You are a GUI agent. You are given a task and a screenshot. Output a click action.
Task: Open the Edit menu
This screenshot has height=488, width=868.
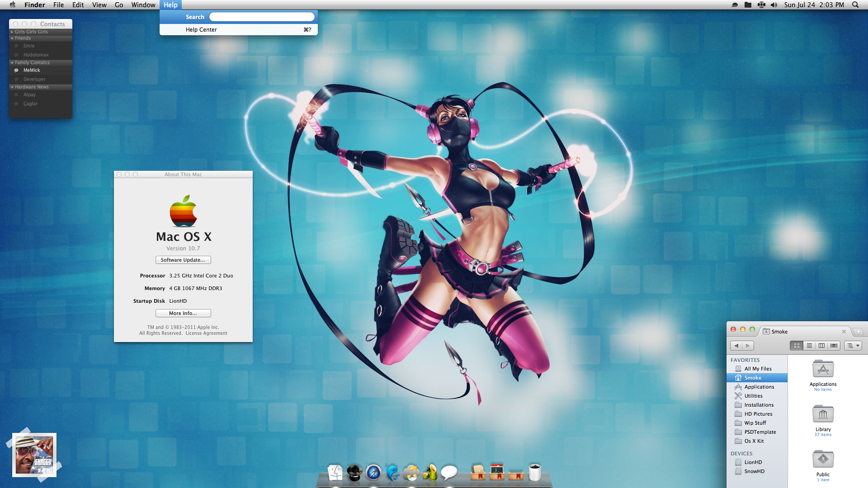coord(78,5)
